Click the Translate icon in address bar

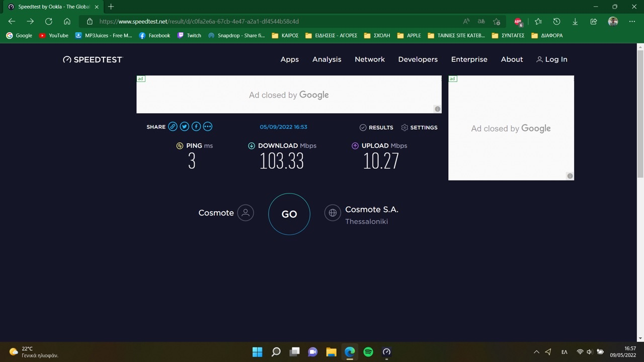pyautogui.click(x=481, y=21)
